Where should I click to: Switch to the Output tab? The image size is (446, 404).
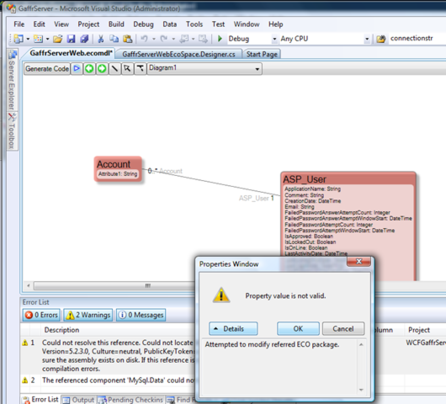tap(79, 399)
